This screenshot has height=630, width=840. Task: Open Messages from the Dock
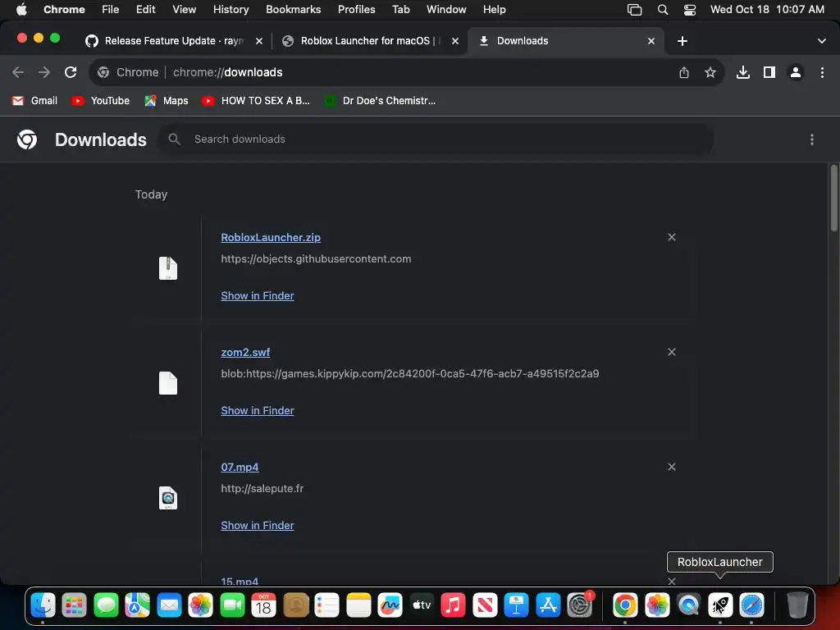point(106,605)
